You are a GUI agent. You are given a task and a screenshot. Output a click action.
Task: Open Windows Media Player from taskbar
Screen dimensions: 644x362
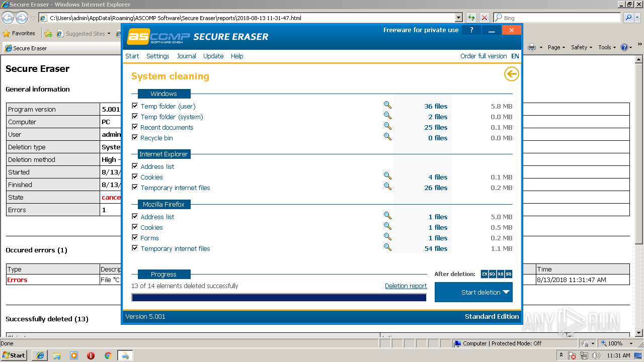click(74, 355)
